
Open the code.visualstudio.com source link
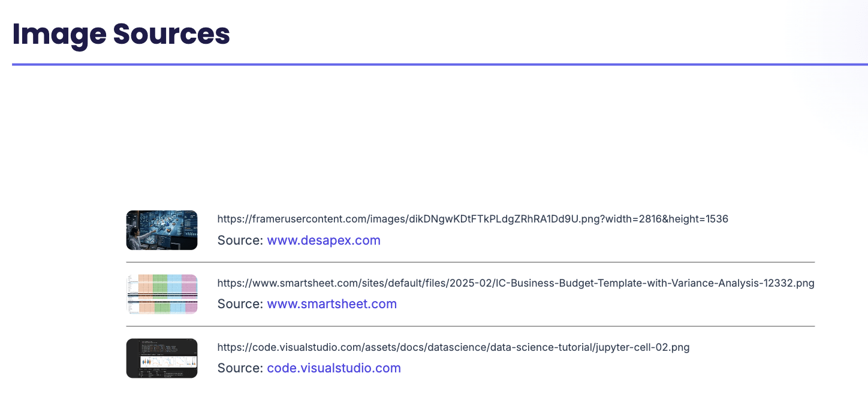[x=334, y=368]
